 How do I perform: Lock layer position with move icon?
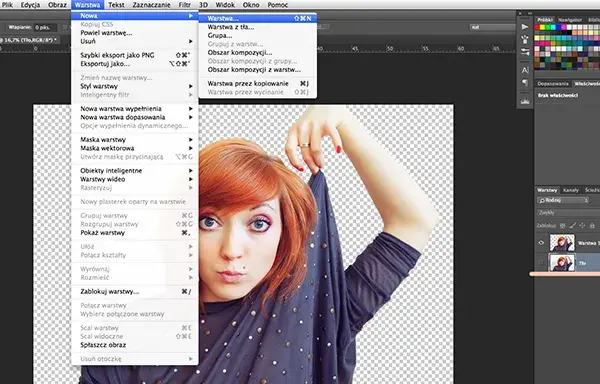[582, 226]
